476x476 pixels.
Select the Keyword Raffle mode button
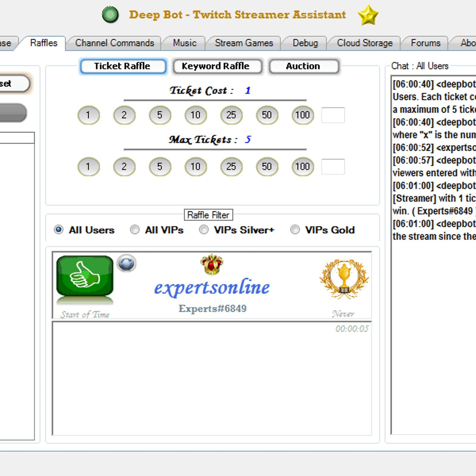click(217, 66)
